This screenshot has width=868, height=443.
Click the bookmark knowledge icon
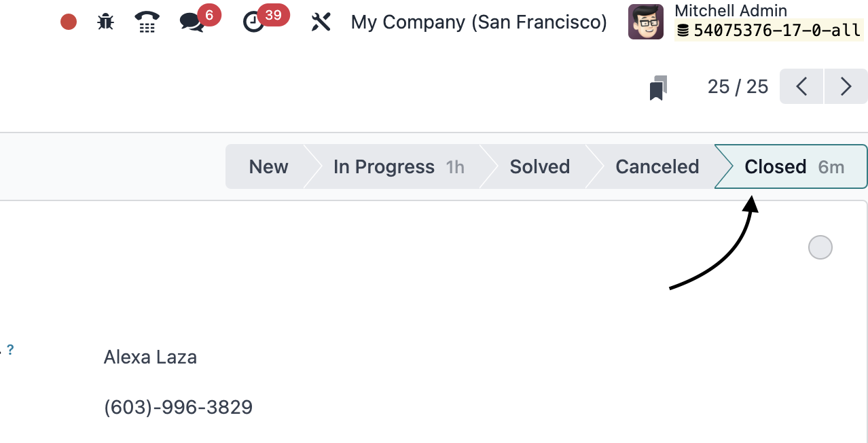(658, 88)
